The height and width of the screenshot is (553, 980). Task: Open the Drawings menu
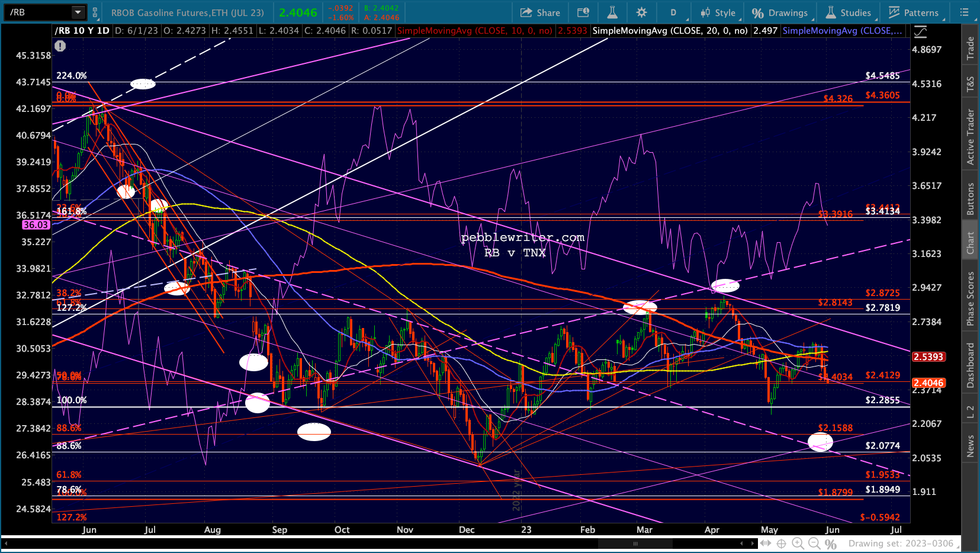coord(780,12)
